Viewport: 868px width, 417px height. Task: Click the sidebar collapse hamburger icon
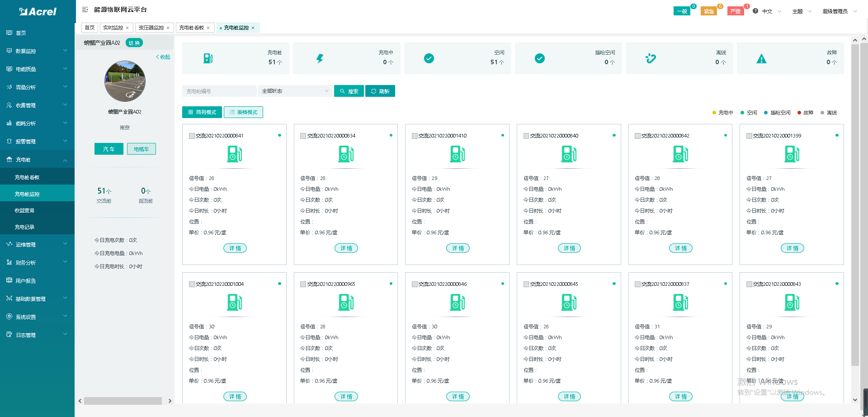tap(85, 9)
